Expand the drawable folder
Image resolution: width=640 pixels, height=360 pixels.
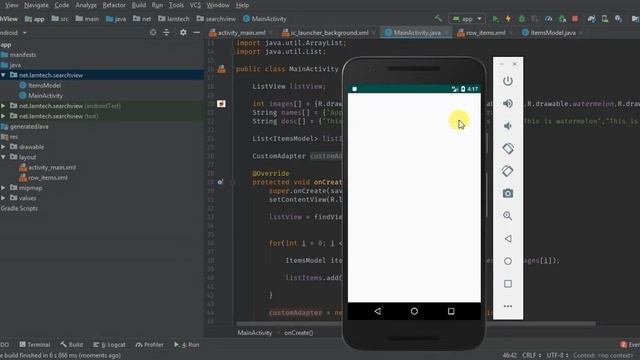[x=3, y=147]
